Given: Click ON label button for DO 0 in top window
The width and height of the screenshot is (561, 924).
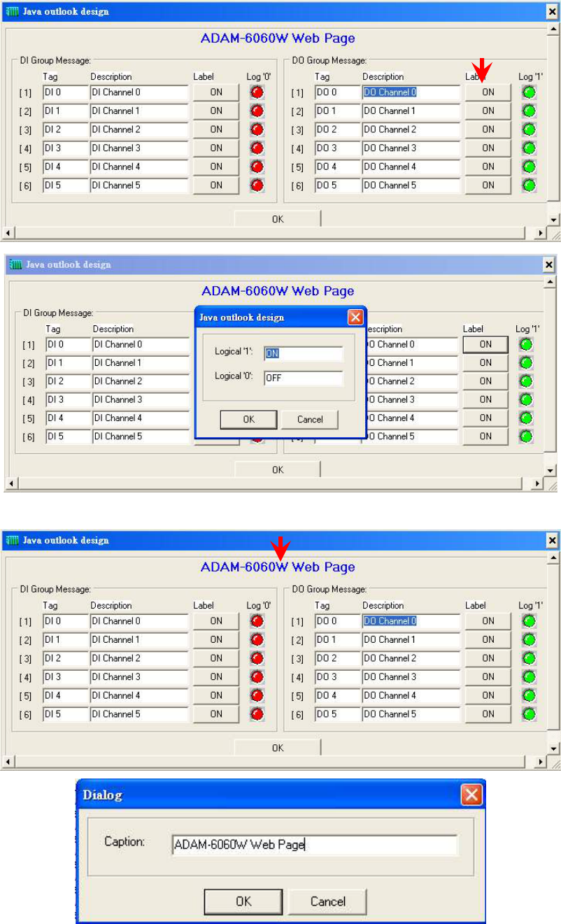Looking at the screenshot, I should (488, 92).
